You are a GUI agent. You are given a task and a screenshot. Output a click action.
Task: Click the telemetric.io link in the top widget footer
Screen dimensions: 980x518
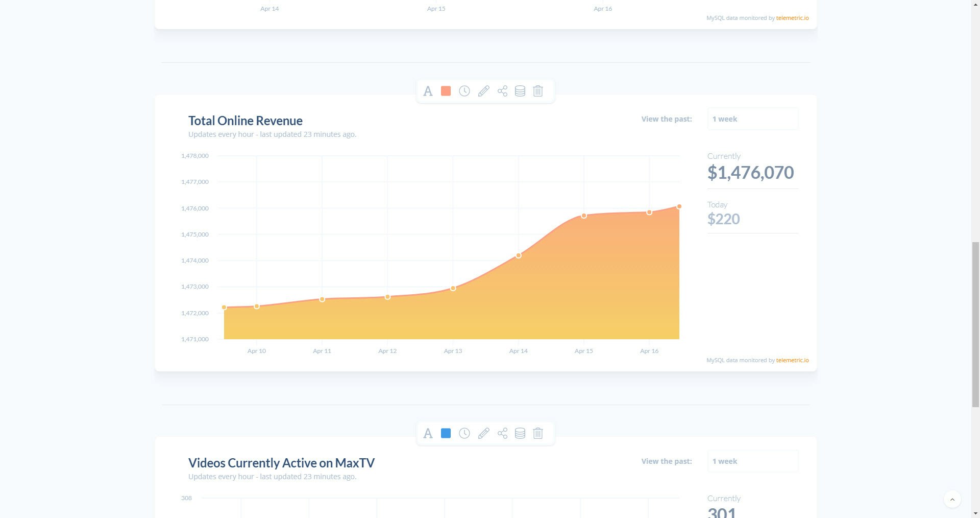tap(792, 18)
